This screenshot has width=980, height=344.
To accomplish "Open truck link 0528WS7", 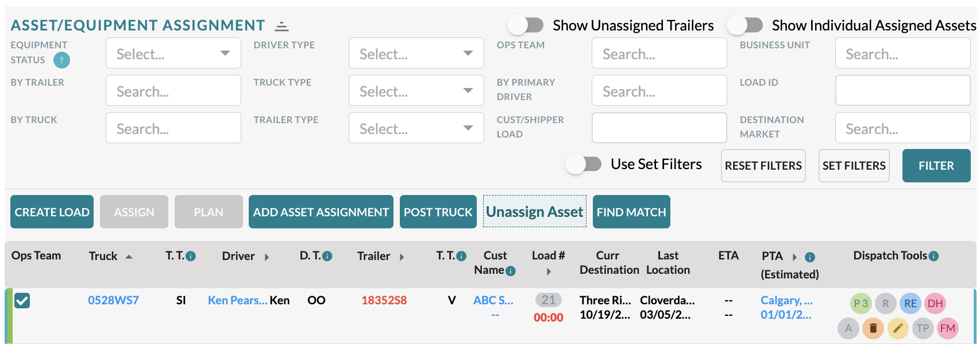I will coord(113,300).
